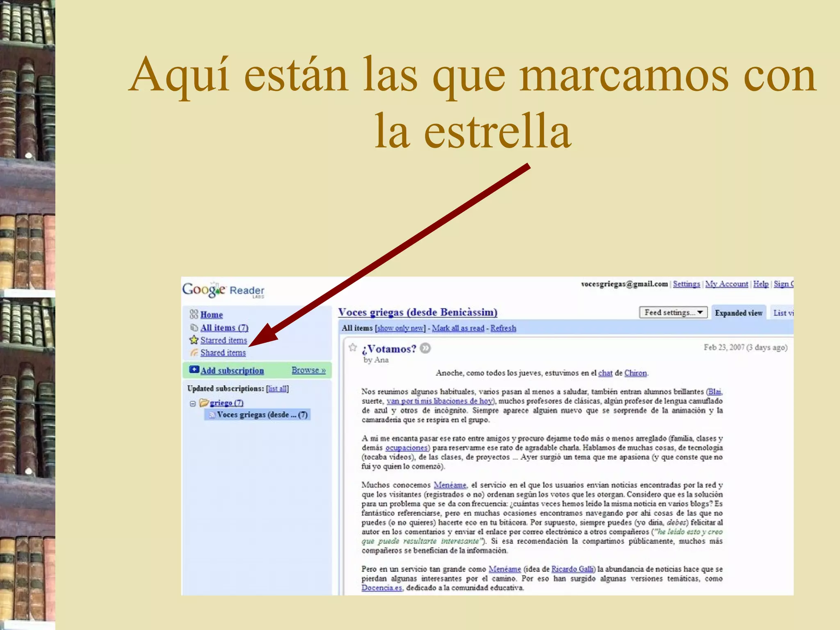The image size is (840, 630).
Task: Click the chat link in article
Action: pos(605,373)
